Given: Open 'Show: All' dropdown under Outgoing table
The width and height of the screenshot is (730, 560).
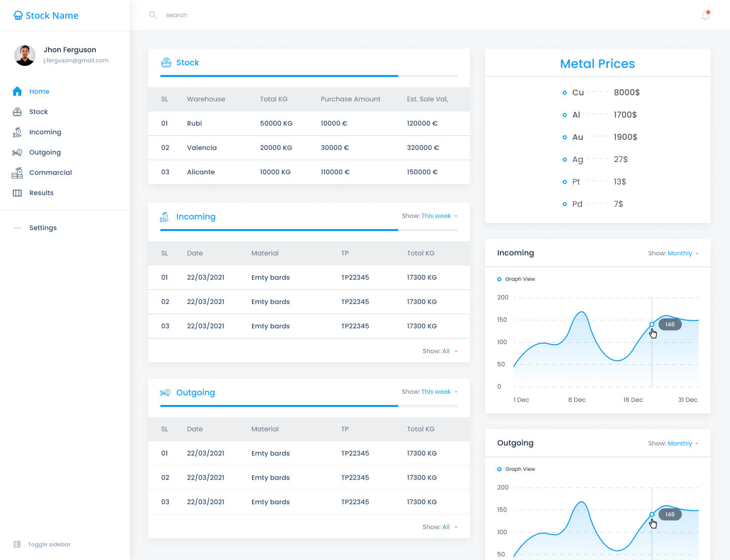Looking at the screenshot, I should point(440,527).
